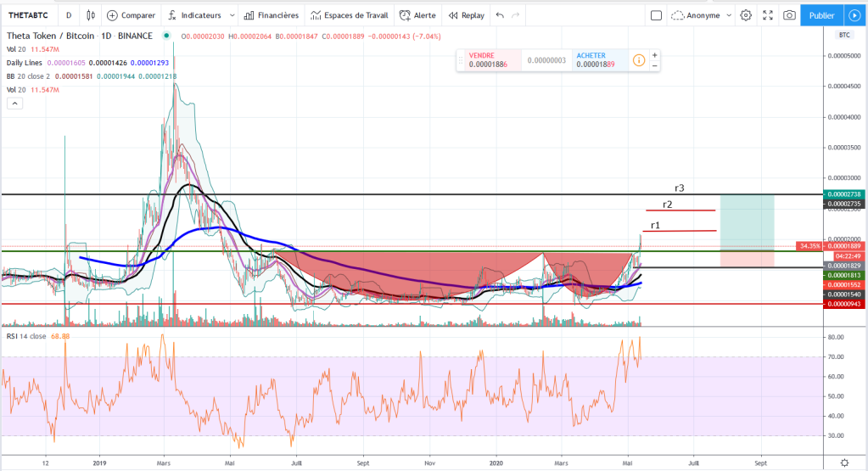Screen dimensions: 868x471
Task: Open Espaces de Travail menu
Action: 350,15
